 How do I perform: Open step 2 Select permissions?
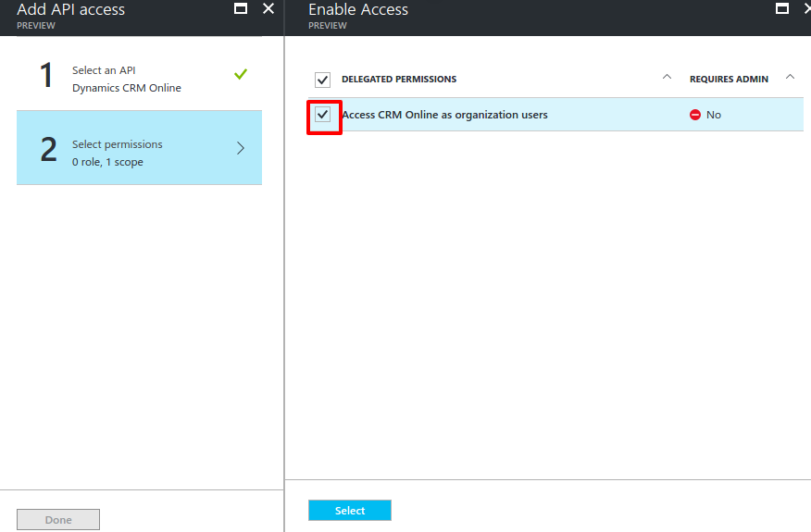point(139,148)
